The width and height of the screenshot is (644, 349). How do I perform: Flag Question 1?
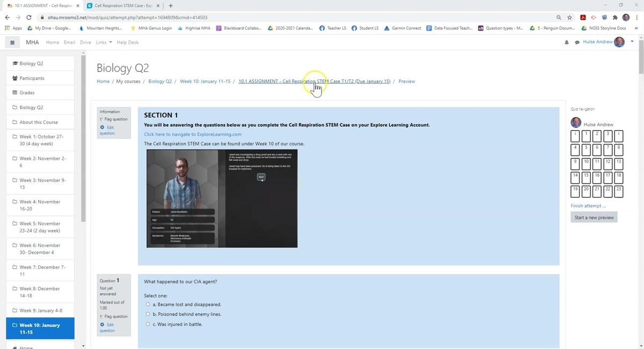[x=114, y=316]
